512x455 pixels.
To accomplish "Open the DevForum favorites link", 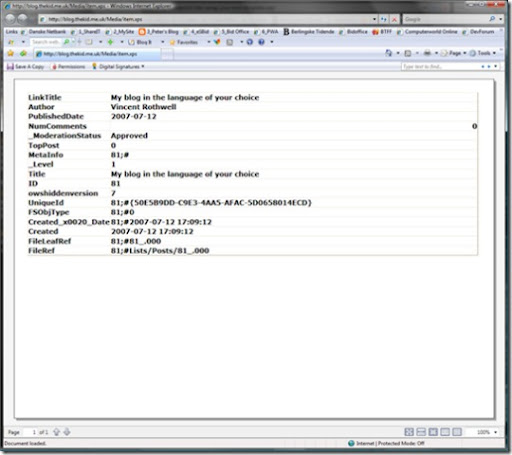I will tap(478, 32).
